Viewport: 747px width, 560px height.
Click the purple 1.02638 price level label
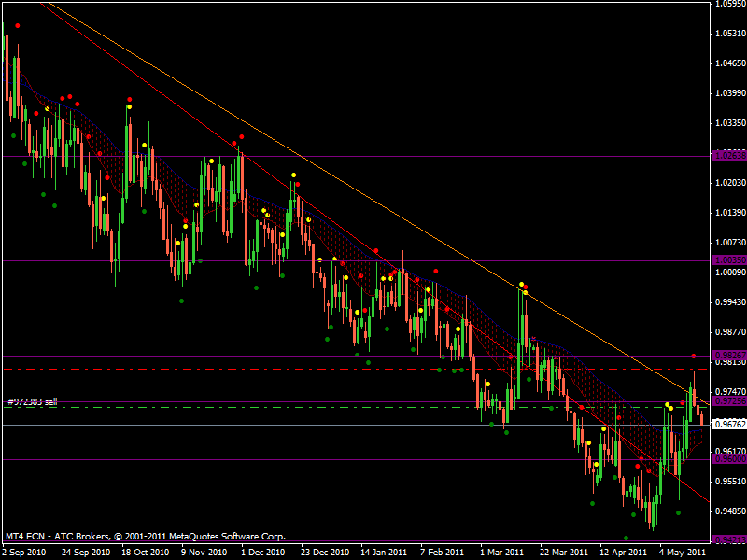[x=729, y=156]
